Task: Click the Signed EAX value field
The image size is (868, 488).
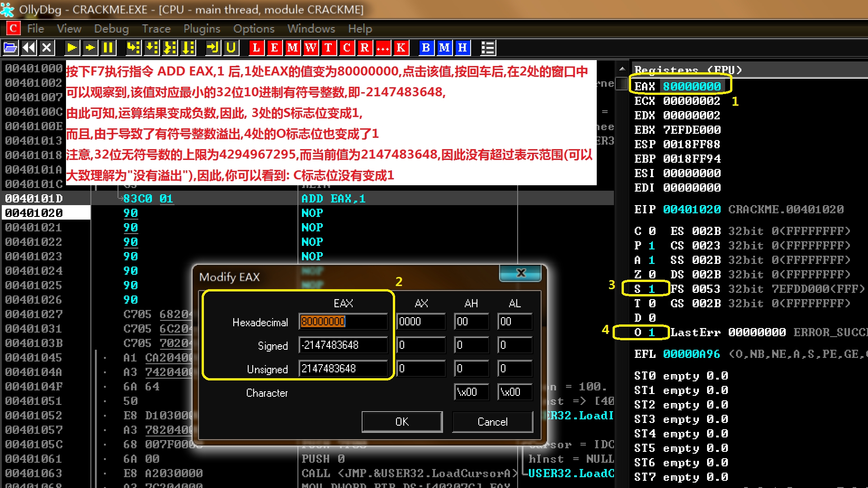Action: coord(343,345)
